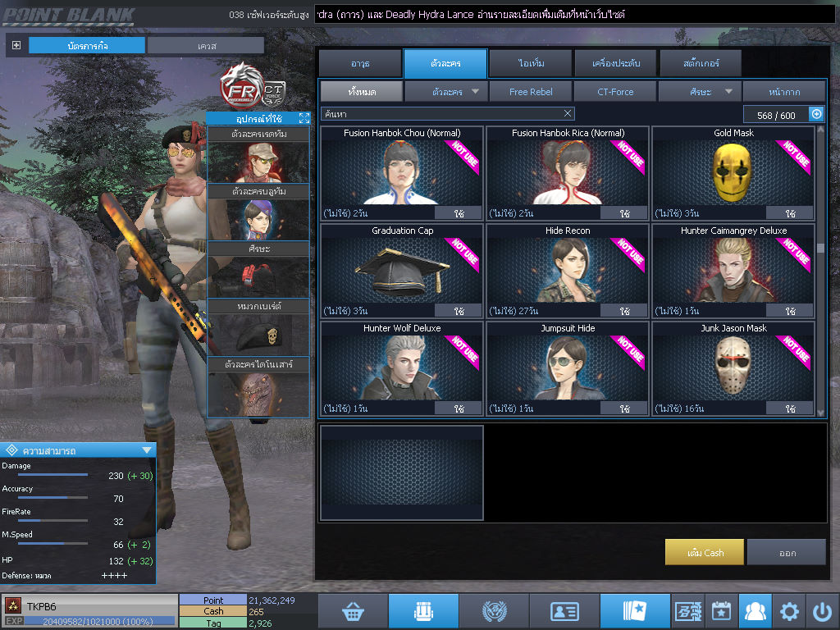Click the plus icon next to 568 / 600

point(816,114)
